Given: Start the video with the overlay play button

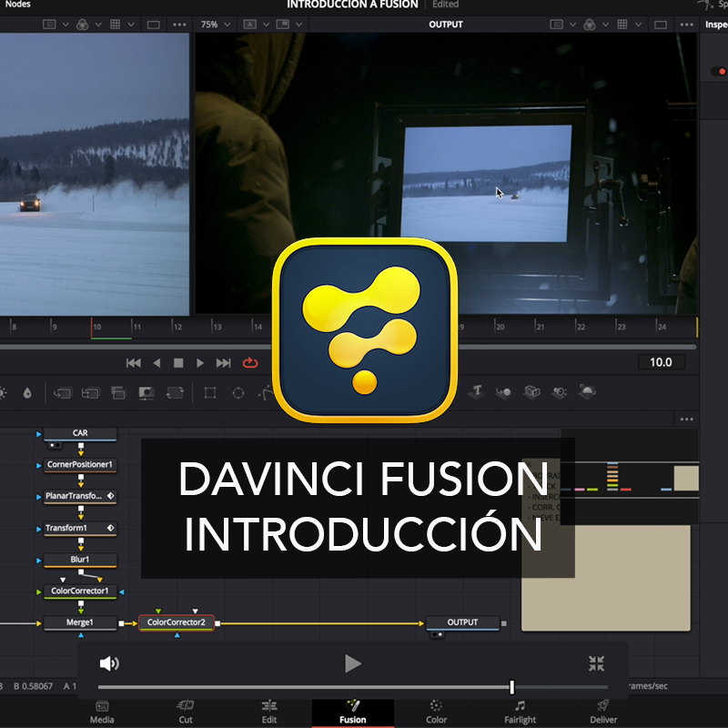Looking at the screenshot, I should [353, 663].
